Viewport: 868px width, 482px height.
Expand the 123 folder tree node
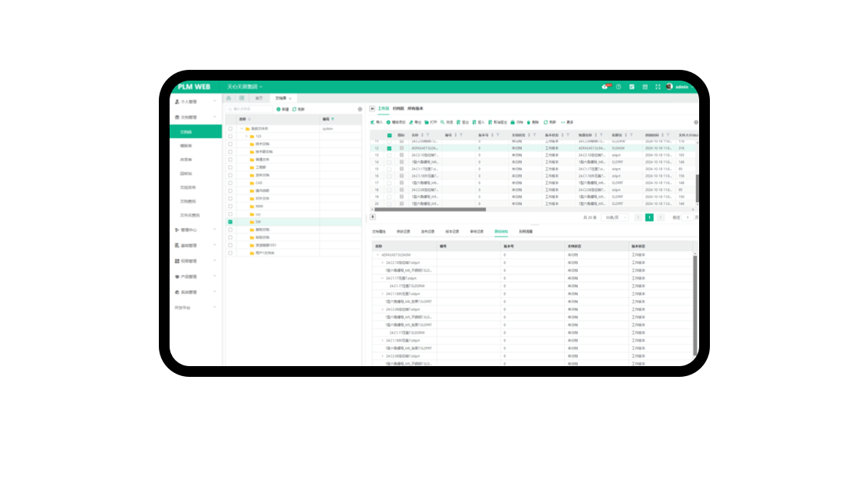247,136
